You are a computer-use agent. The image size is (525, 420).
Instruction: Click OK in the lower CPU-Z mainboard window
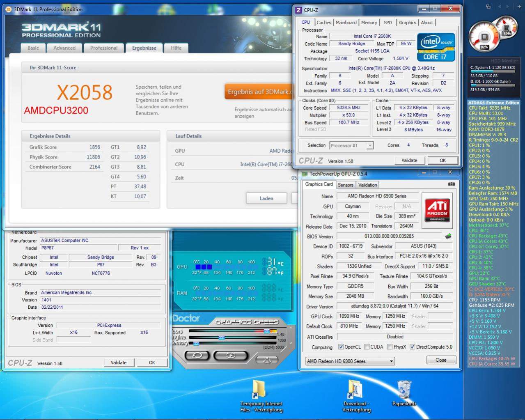(x=152, y=363)
